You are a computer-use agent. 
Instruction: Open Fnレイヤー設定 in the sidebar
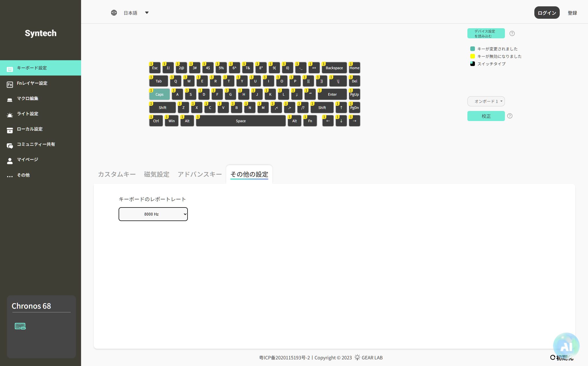[32, 83]
